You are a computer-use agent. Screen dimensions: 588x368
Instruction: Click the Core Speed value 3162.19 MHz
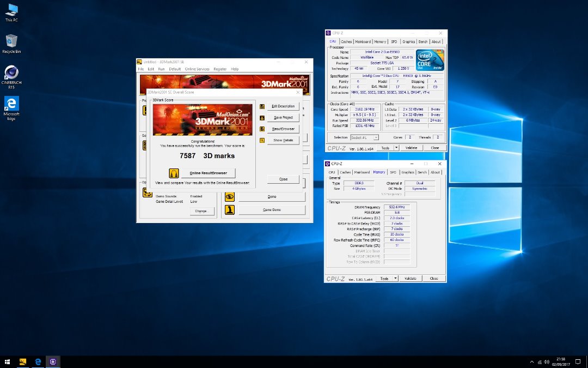tap(364, 109)
